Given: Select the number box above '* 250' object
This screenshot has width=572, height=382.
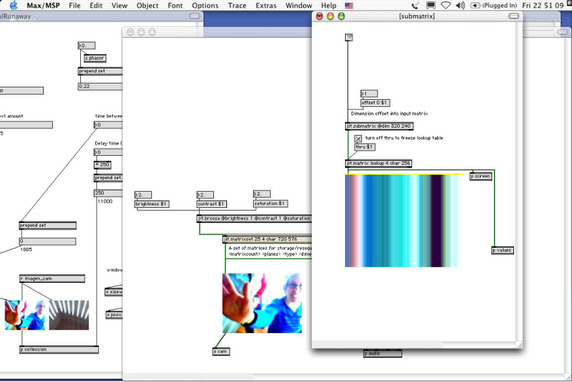Looking at the screenshot, I should pos(108,152).
